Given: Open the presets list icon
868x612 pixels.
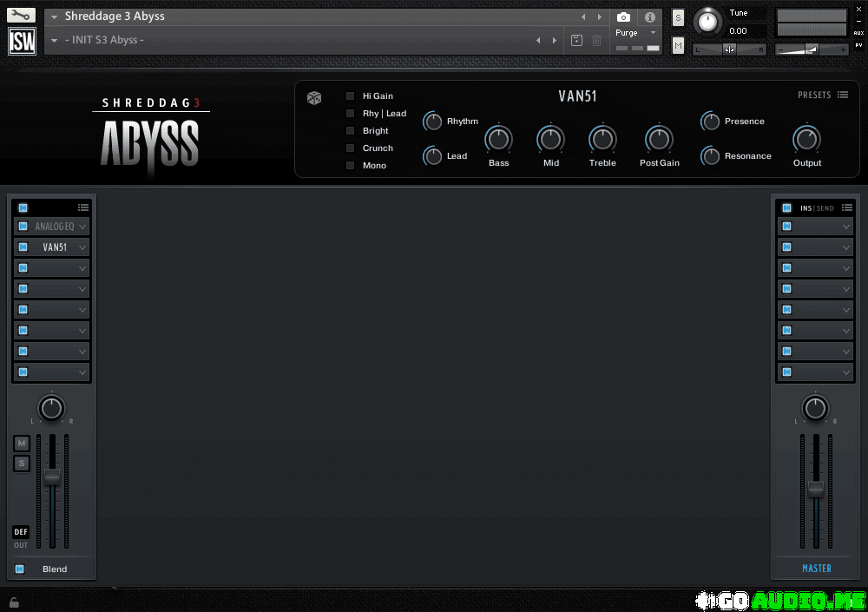Looking at the screenshot, I should (843, 95).
